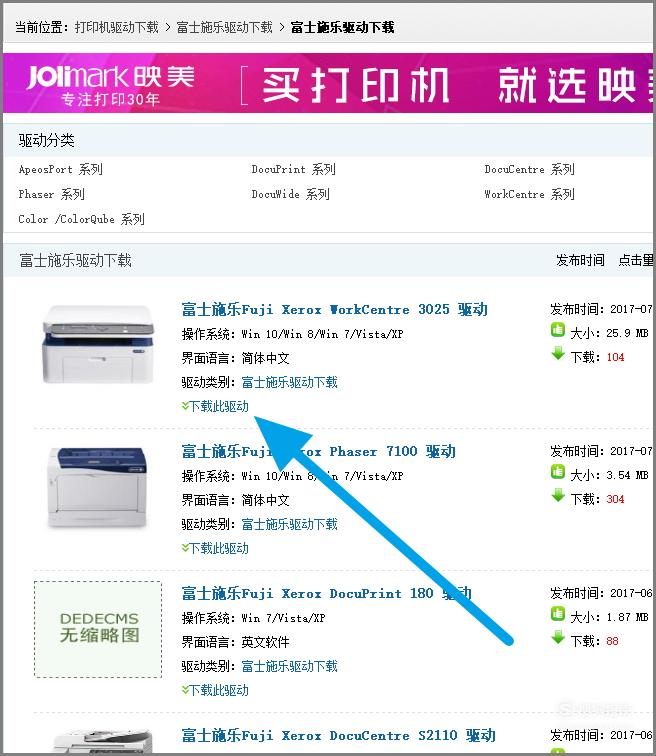Image resolution: width=656 pixels, height=756 pixels.
Task: Select the WorkCentre 系列 category
Action: click(529, 194)
